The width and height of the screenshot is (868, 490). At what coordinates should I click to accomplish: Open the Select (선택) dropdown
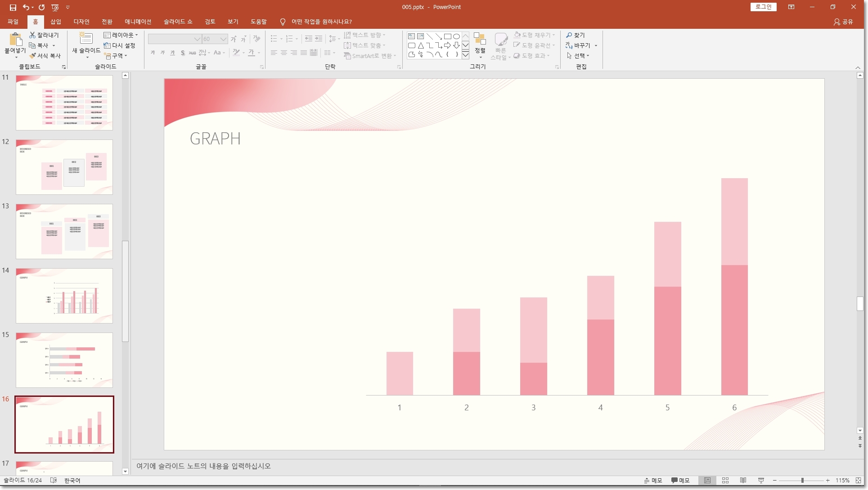[578, 56]
